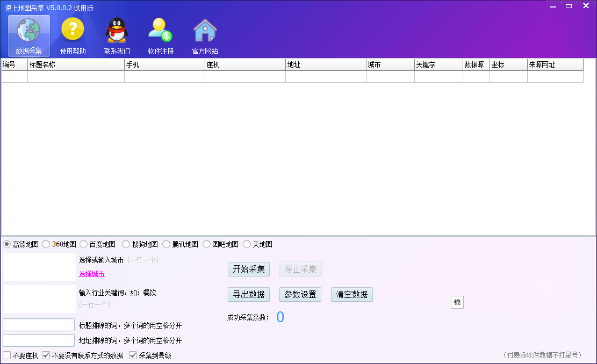Click the 地址排除的词 input field
This screenshot has height=364, width=597.
39,340
